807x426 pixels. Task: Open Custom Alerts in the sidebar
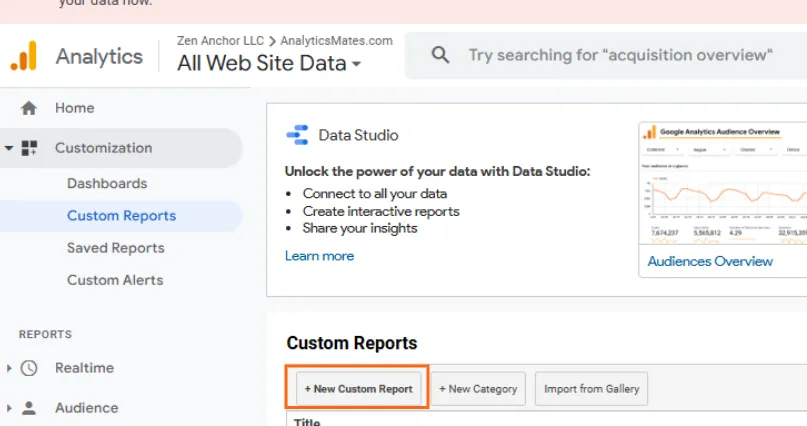pos(115,280)
